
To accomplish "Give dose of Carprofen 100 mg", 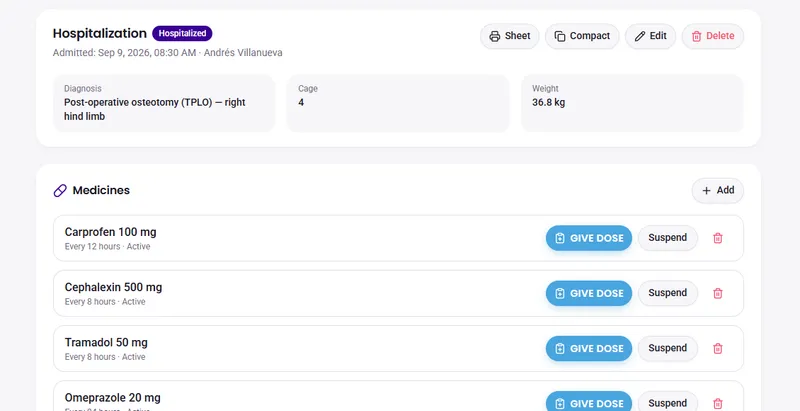I will pyautogui.click(x=589, y=238).
